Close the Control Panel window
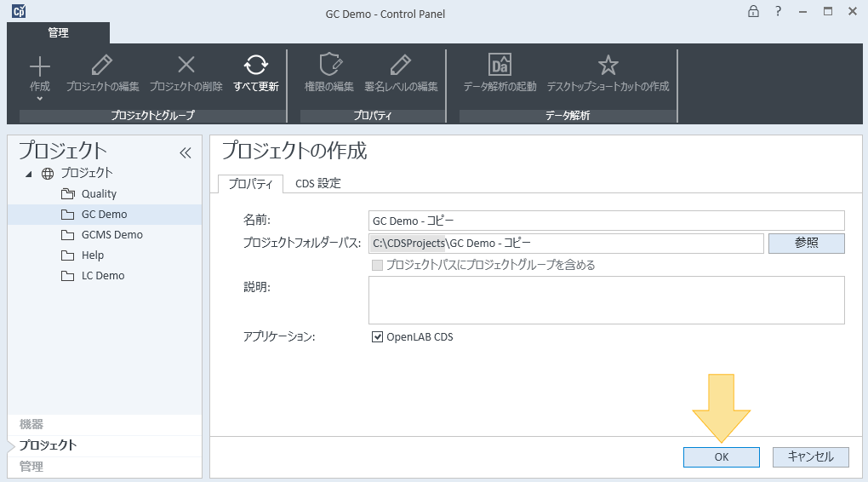868x482 pixels. click(x=853, y=11)
